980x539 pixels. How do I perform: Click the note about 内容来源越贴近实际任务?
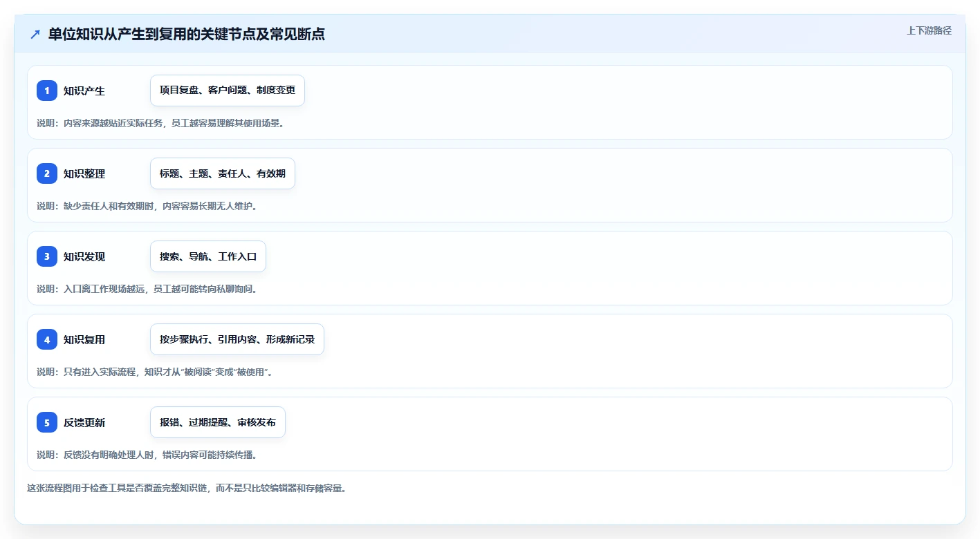coord(160,123)
